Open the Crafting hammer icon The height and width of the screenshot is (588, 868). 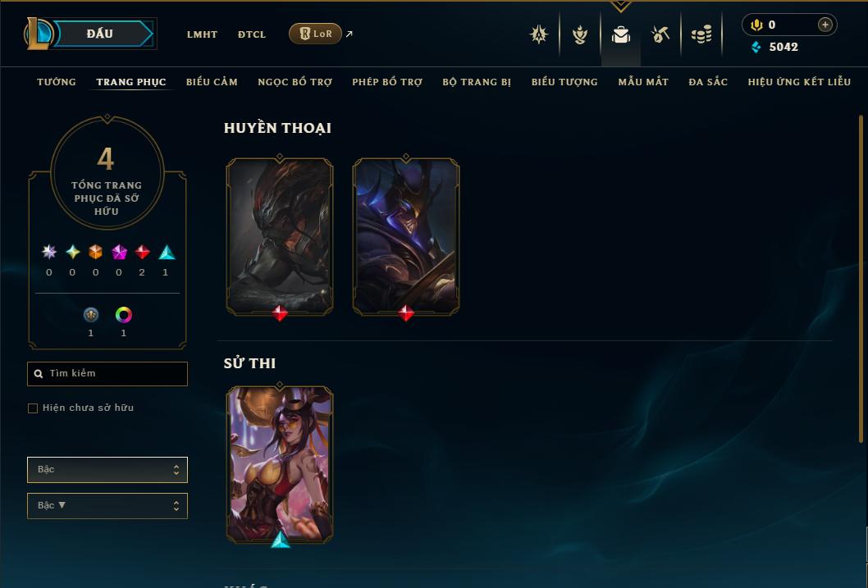tap(660, 34)
